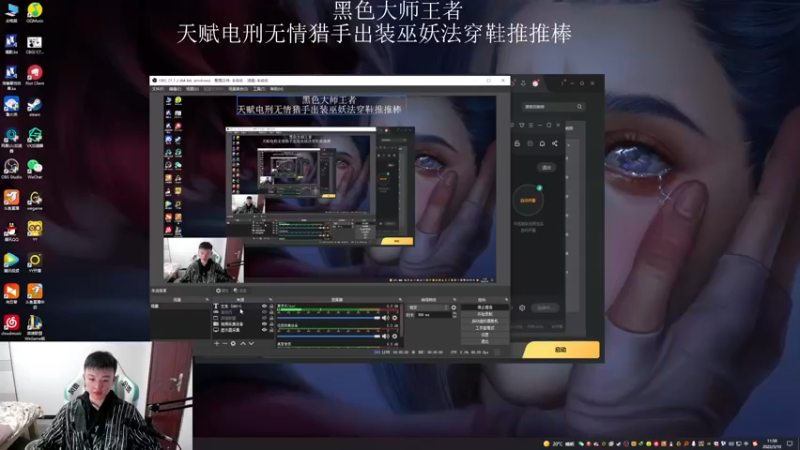Open the YY owl desktop icon
The width and height of the screenshot is (800, 450).
[35, 232]
